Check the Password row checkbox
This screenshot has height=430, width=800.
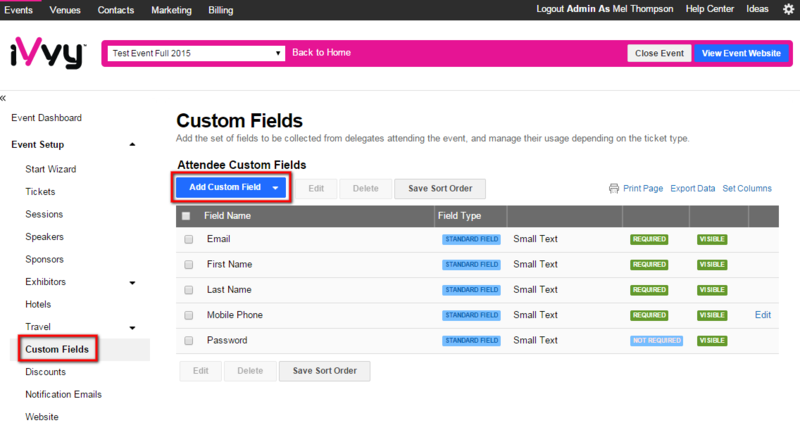tap(189, 340)
